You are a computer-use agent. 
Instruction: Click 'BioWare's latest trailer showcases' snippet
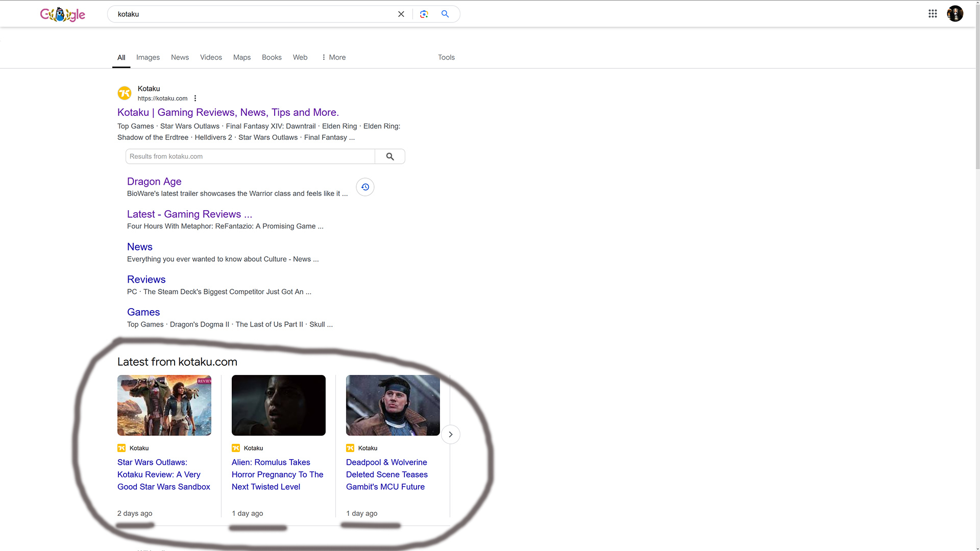tap(237, 194)
